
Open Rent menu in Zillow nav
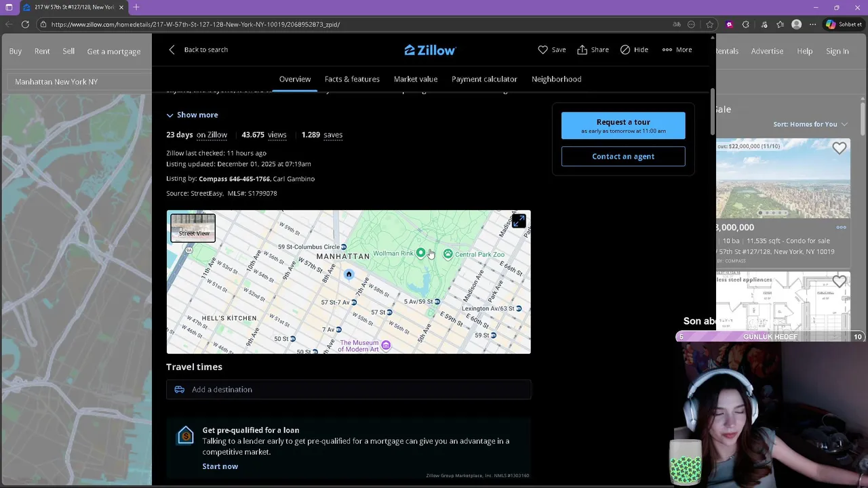[x=42, y=51]
